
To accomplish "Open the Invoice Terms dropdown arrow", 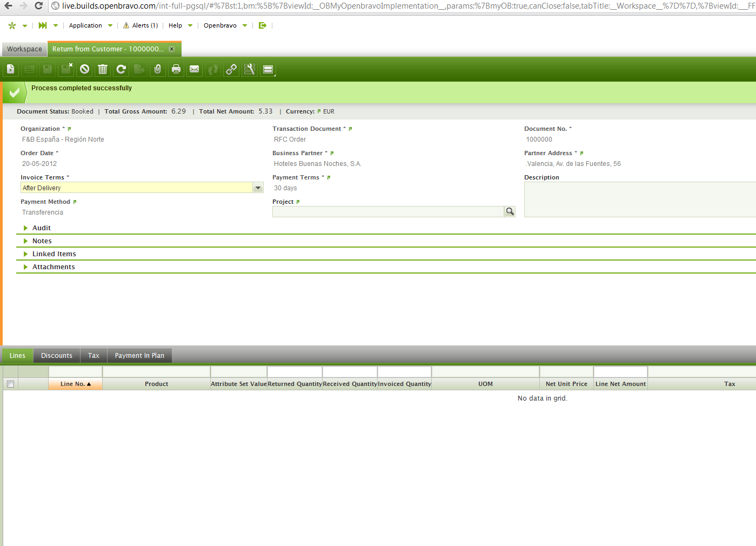I will [258, 188].
